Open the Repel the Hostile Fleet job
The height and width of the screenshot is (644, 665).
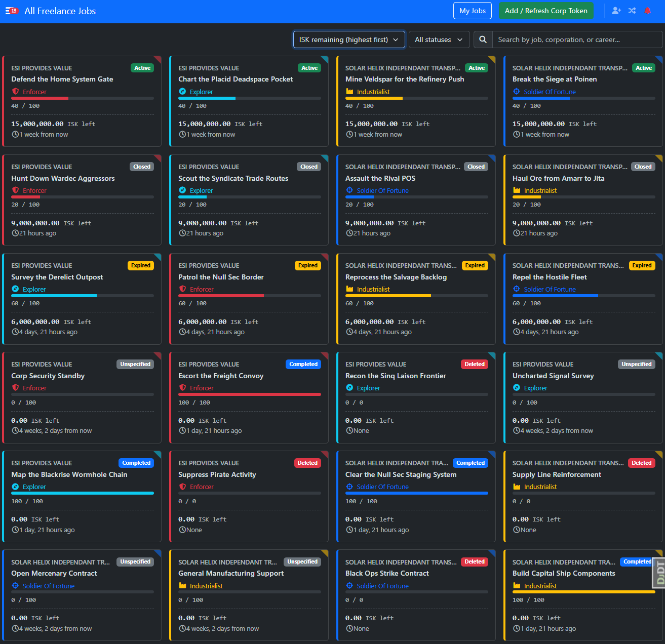tap(550, 277)
